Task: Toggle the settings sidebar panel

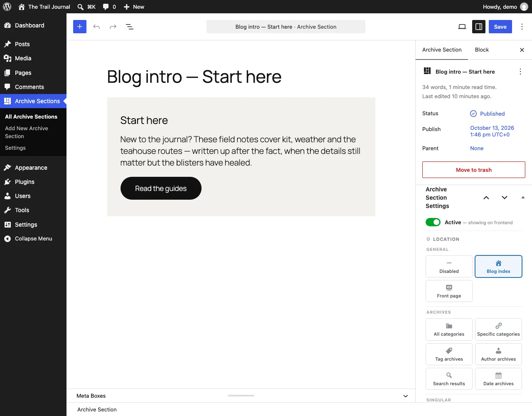Action: tap(479, 27)
